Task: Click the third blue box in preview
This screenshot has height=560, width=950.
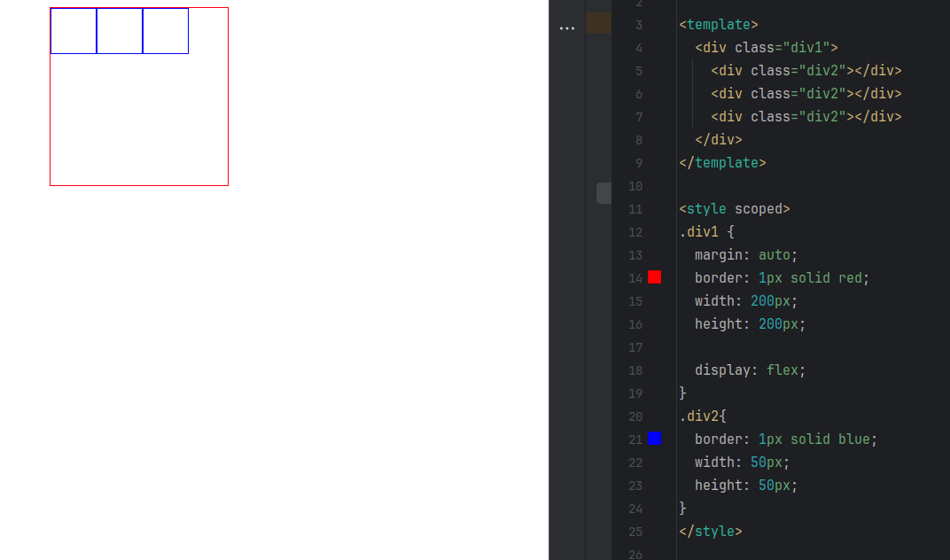Action: click(x=166, y=31)
